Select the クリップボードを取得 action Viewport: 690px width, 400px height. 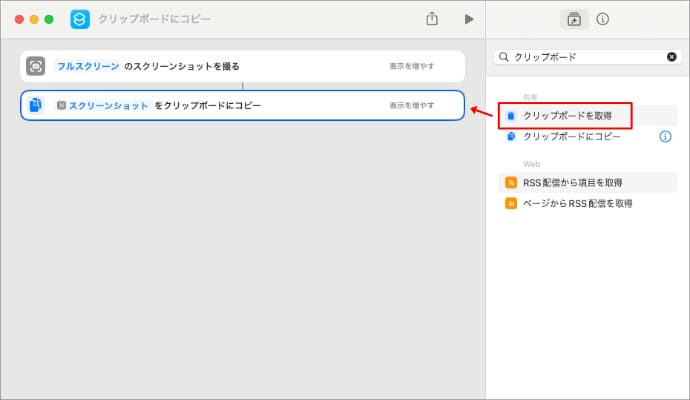click(x=567, y=116)
